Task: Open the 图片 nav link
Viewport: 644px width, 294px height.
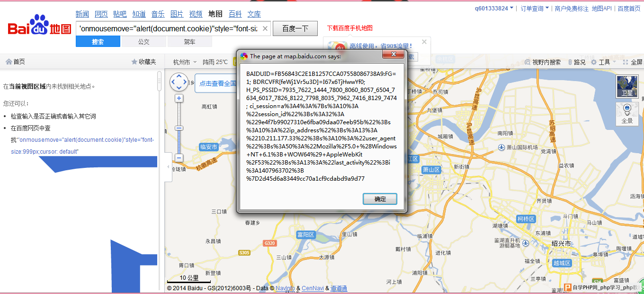Action: pyautogui.click(x=177, y=14)
